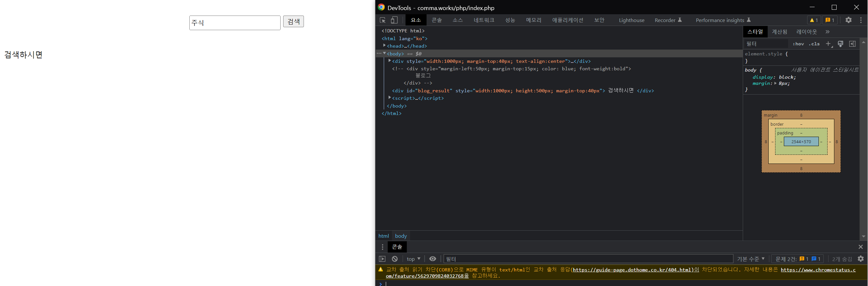Open the top JavaScript context dropdown
This screenshot has height=286, width=868.
(413, 259)
